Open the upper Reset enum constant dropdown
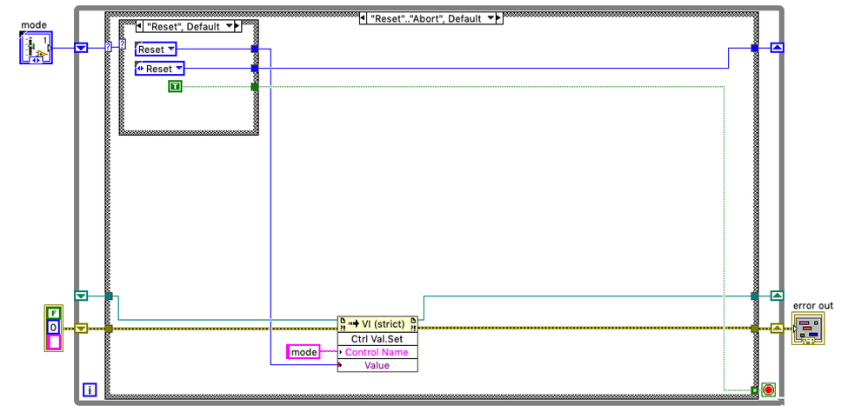868x419 pixels. pyautogui.click(x=170, y=50)
